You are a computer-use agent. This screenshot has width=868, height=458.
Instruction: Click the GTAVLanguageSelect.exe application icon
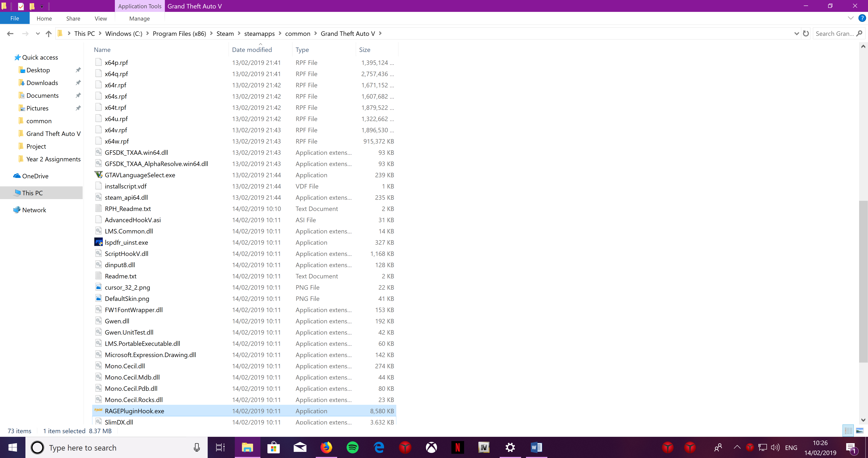[x=98, y=175]
